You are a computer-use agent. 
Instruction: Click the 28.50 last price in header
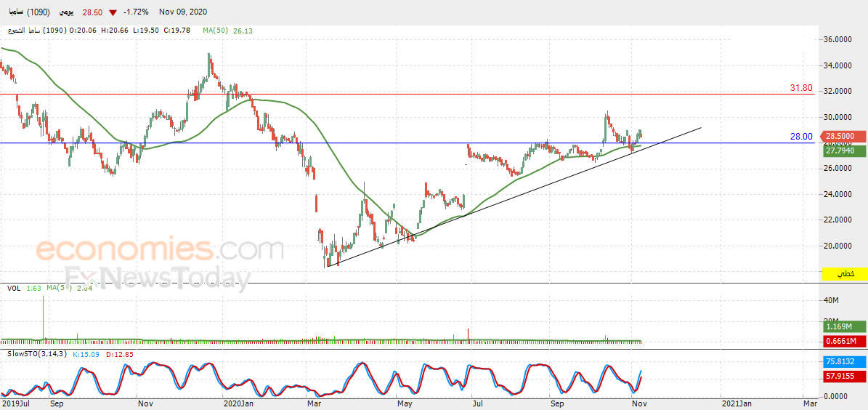point(92,12)
